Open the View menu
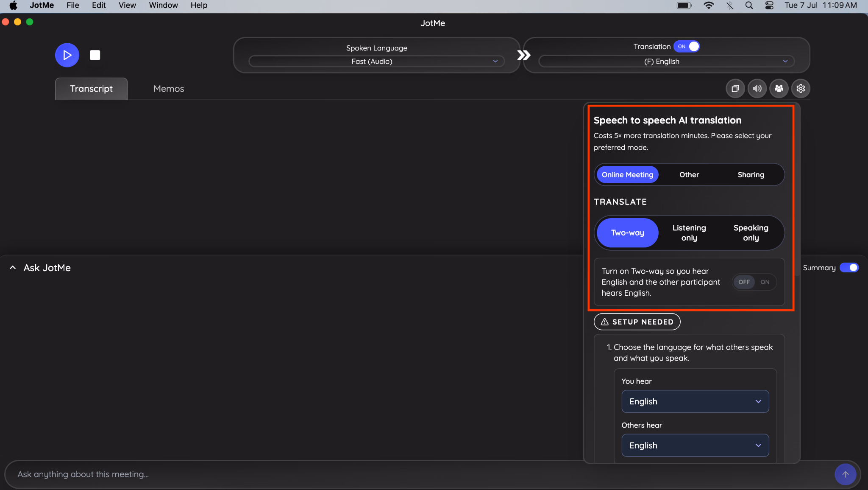868x490 pixels. tap(127, 6)
